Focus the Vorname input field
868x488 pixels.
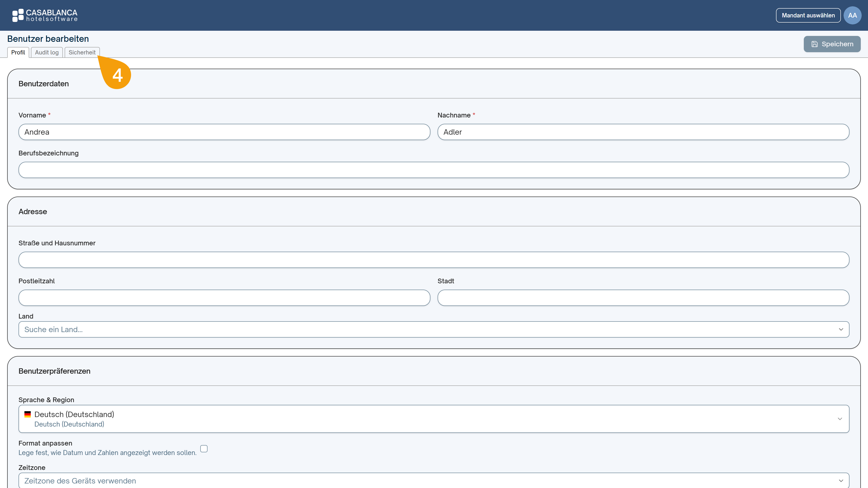[224, 132]
